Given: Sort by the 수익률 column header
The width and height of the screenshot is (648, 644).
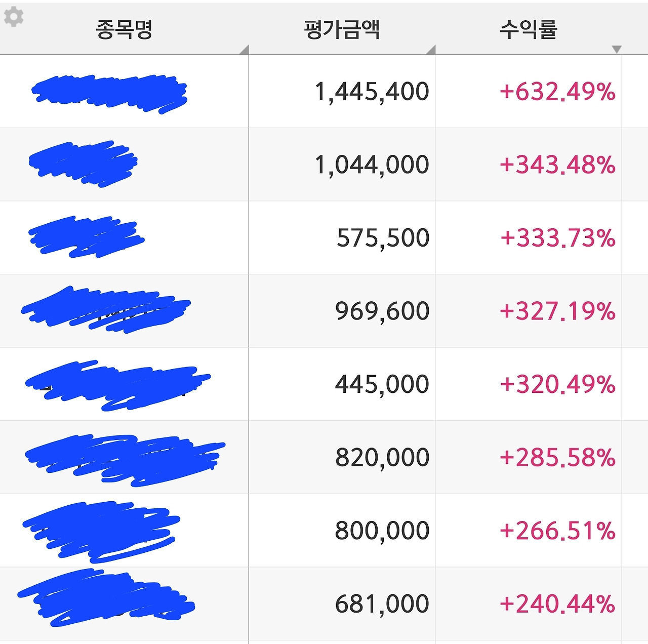Looking at the screenshot, I should point(528,29).
